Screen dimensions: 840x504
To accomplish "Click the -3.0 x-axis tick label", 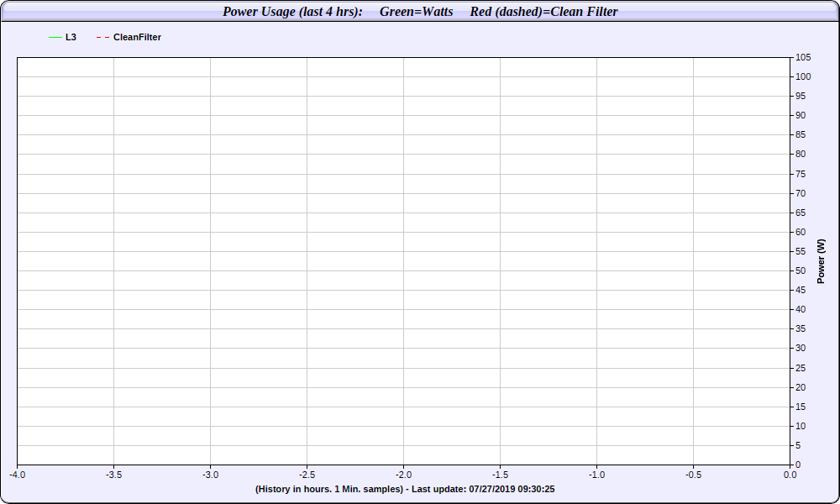I will click(x=211, y=475).
